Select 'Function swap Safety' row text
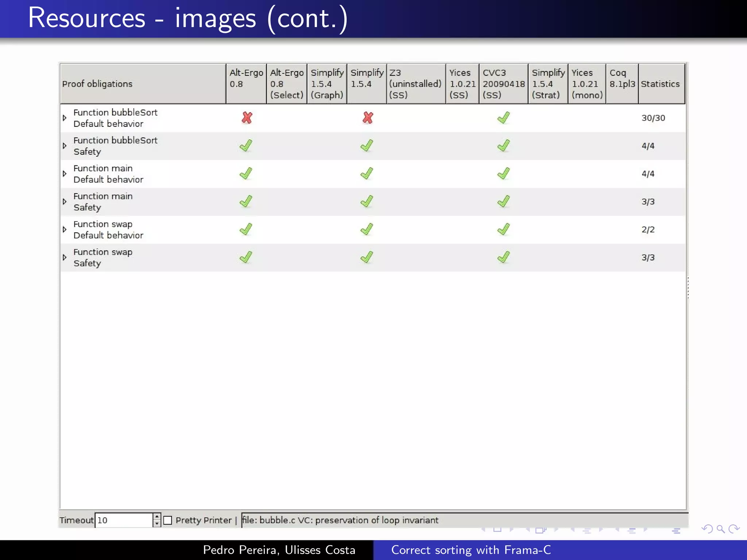Image resolution: width=747 pixels, height=560 pixels. (103, 257)
